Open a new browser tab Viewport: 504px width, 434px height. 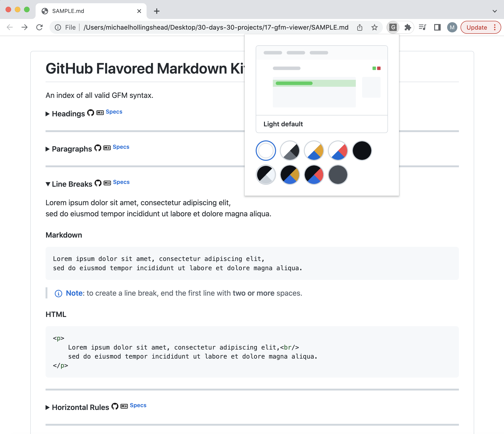(157, 11)
